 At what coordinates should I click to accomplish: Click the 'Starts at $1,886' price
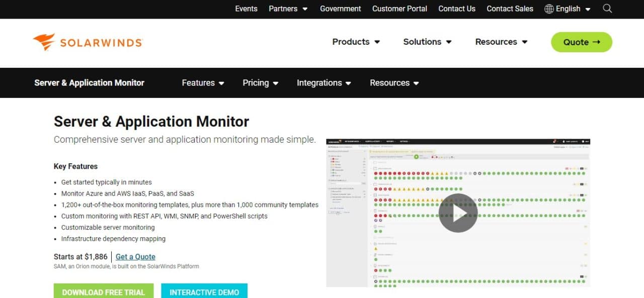tap(80, 257)
